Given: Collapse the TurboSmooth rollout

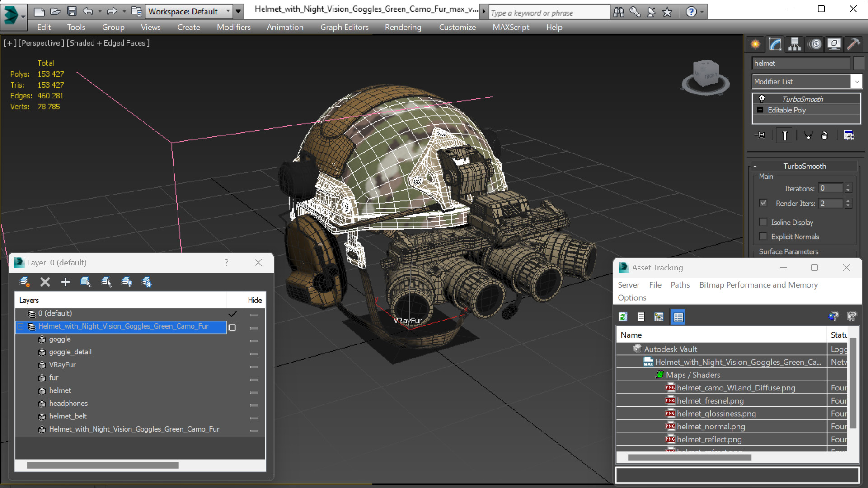Looking at the screenshot, I should (755, 166).
